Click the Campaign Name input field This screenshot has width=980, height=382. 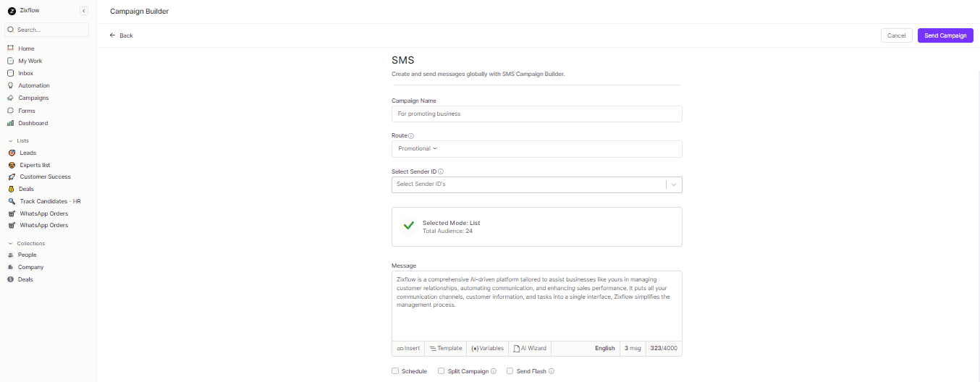coord(536,114)
